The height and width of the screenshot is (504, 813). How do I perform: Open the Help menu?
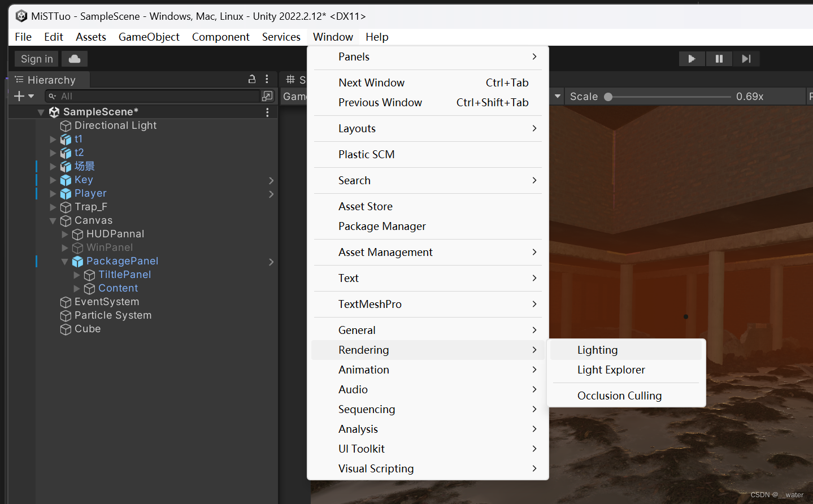377,37
